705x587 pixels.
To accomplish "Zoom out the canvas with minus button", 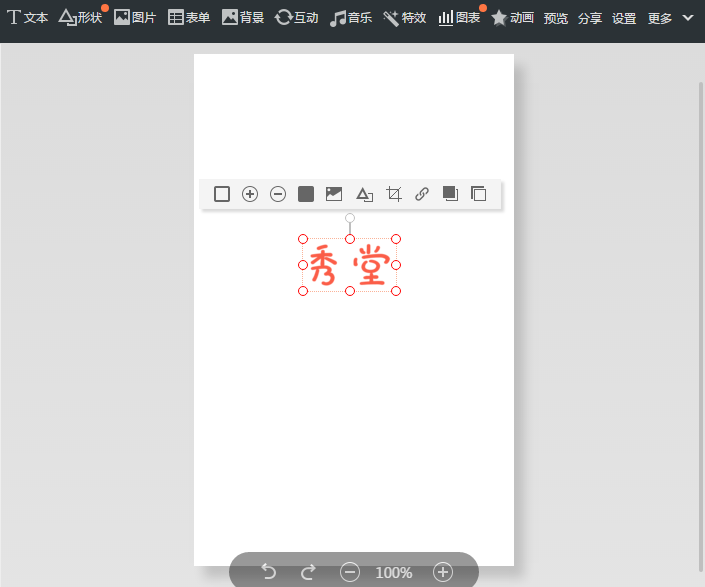I will coord(350,572).
